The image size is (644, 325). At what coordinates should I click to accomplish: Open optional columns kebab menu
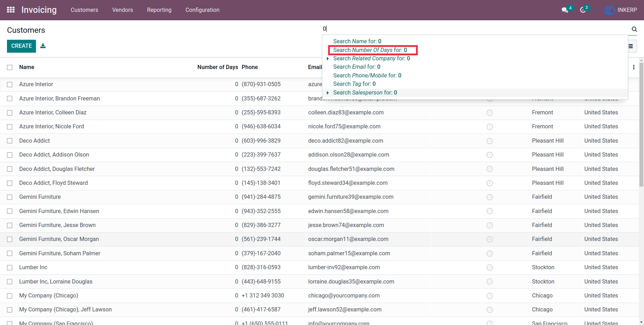point(634,67)
